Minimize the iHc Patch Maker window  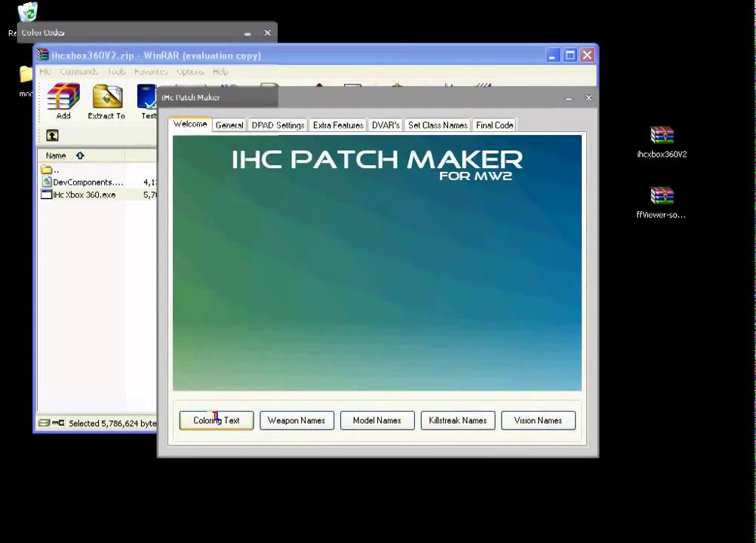point(569,98)
